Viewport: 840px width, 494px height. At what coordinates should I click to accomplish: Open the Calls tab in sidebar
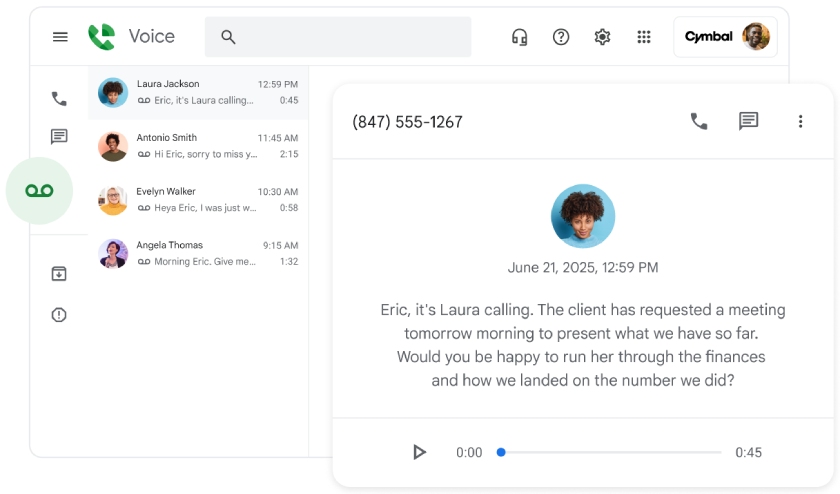pos(59,99)
